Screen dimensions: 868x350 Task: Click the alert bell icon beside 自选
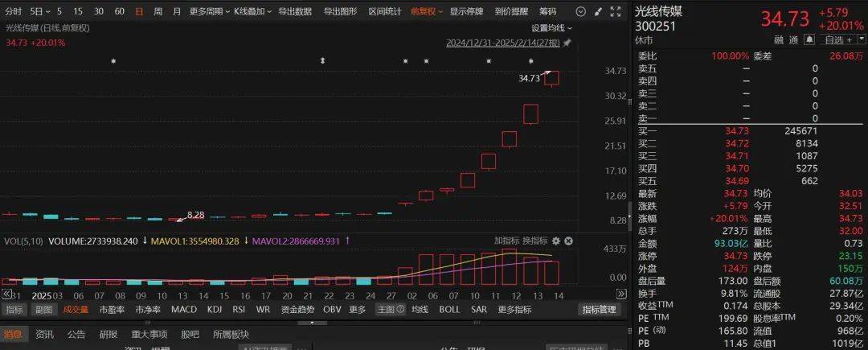pos(810,39)
